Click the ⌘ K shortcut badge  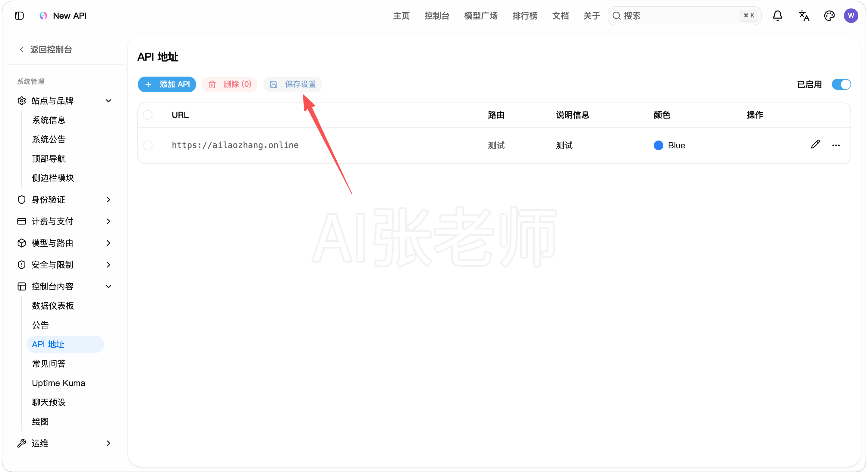pyautogui.click(x=749, y=15)
